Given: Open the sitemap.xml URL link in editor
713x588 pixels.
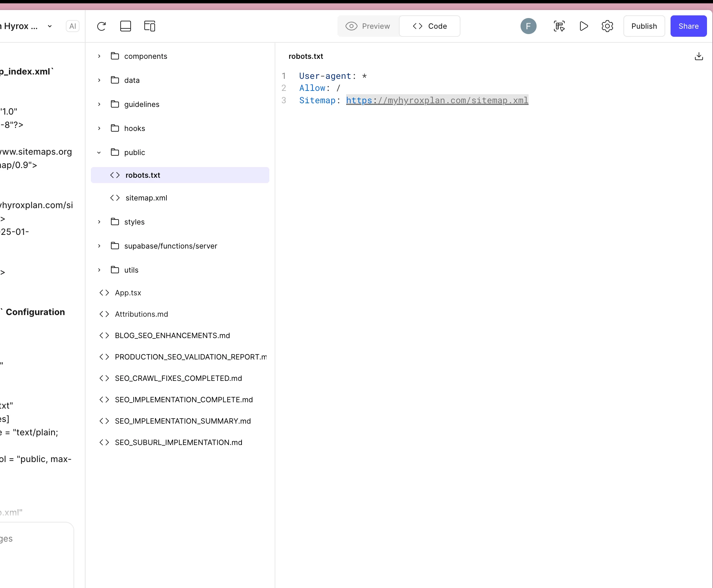Looking at the screenshot, I should [437, 100].
